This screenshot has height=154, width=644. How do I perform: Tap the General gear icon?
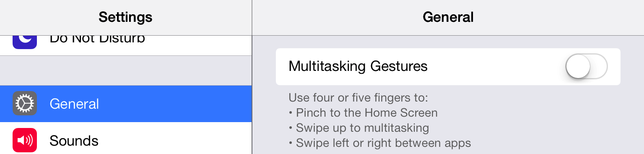(x=25, y=104)
